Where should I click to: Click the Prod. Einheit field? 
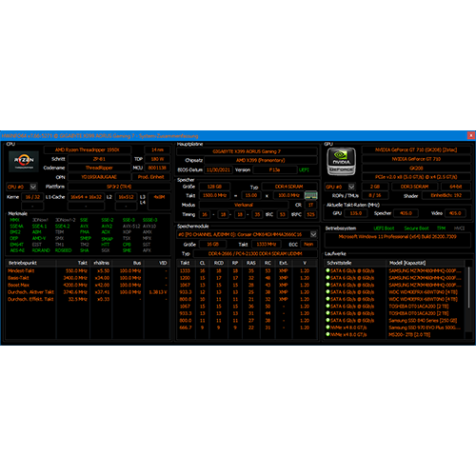151,177
